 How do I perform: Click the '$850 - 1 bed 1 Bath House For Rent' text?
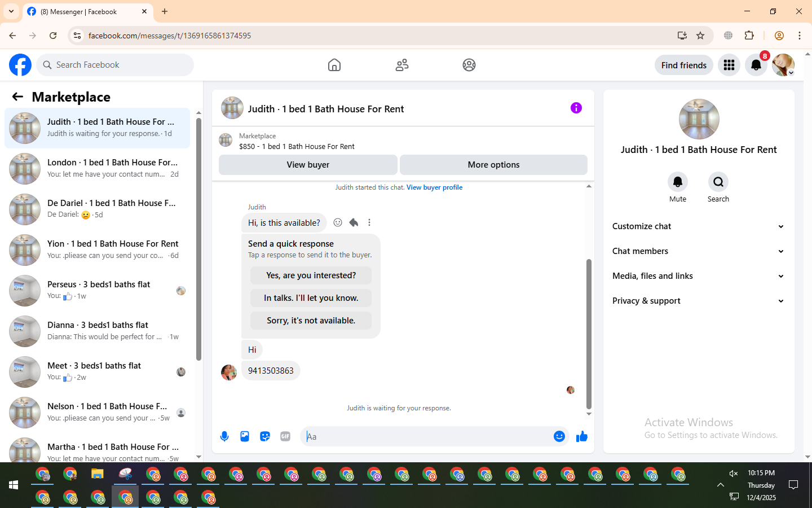tap(297, 147)
